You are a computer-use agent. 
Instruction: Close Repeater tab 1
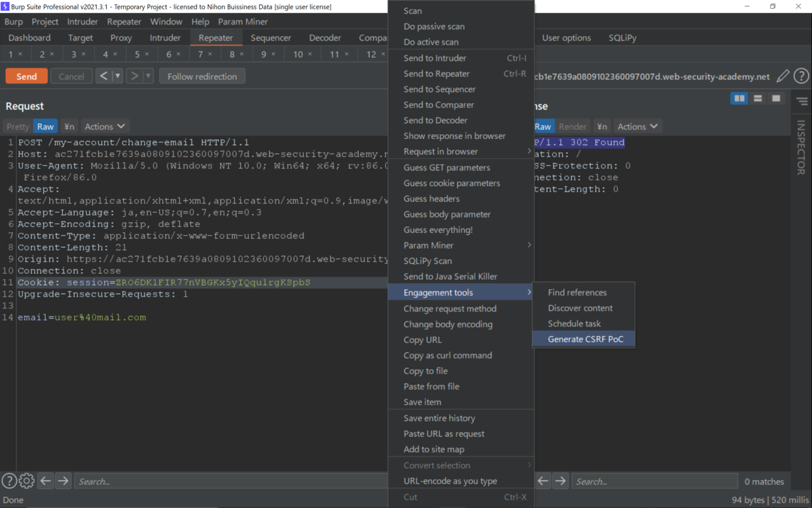click(x=20, y=54)
